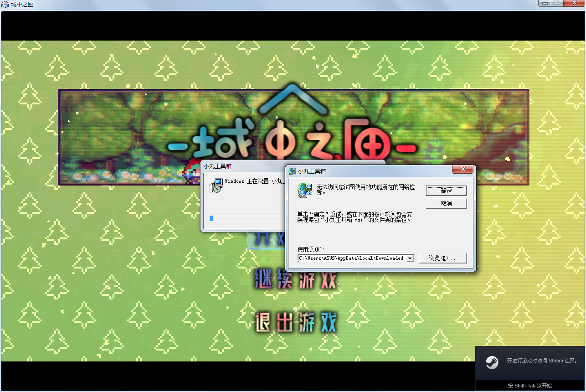Image resolution: width=586 pixels, height=392 pixels.
Task: Click 在进行游戏时访问 Steam 社区 notification text
Action: pyautogui.click(x=542, y=361)
